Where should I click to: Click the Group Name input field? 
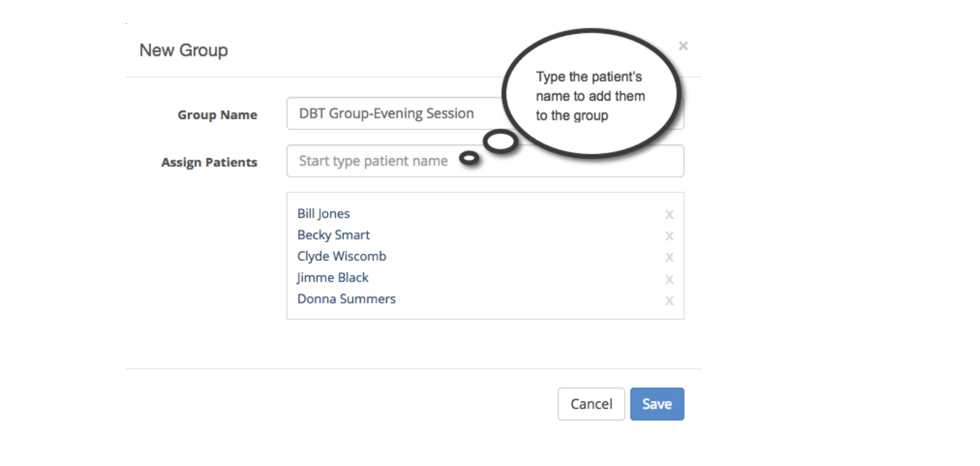point(414,113)
